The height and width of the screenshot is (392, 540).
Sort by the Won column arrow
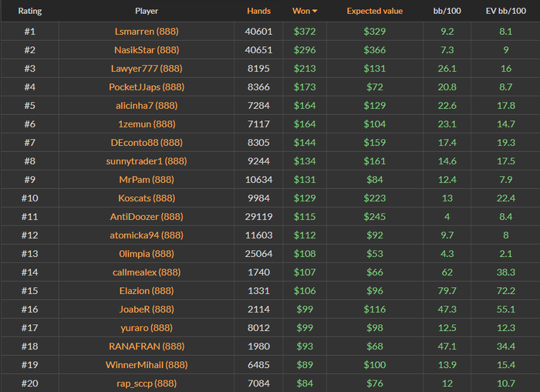[x=314, y=12]
